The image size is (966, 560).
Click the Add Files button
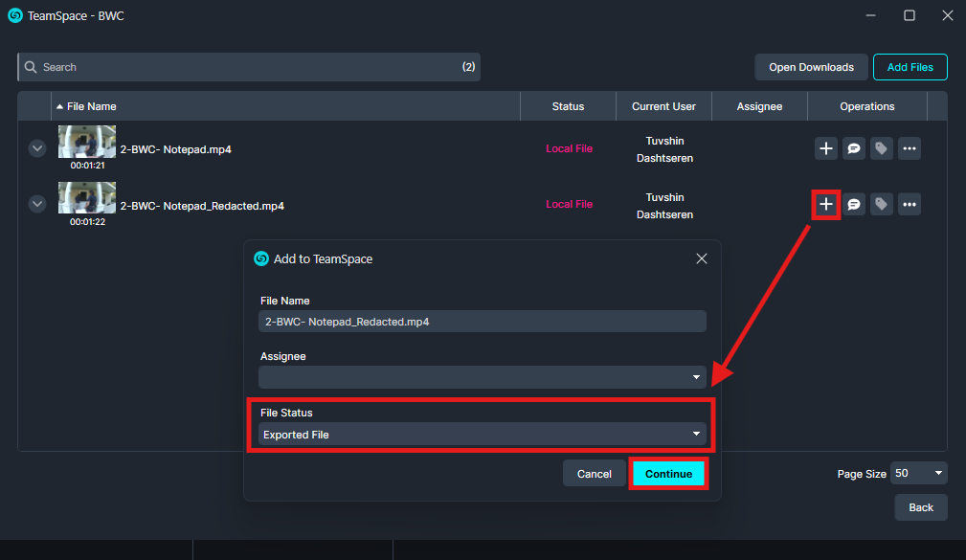pyautogui.click(x=910, y=67)
